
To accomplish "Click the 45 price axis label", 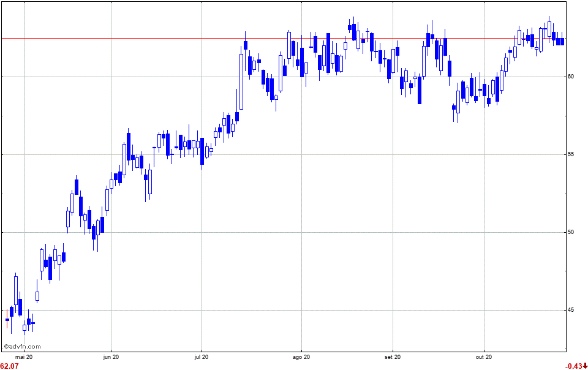I will click(571, 309).
